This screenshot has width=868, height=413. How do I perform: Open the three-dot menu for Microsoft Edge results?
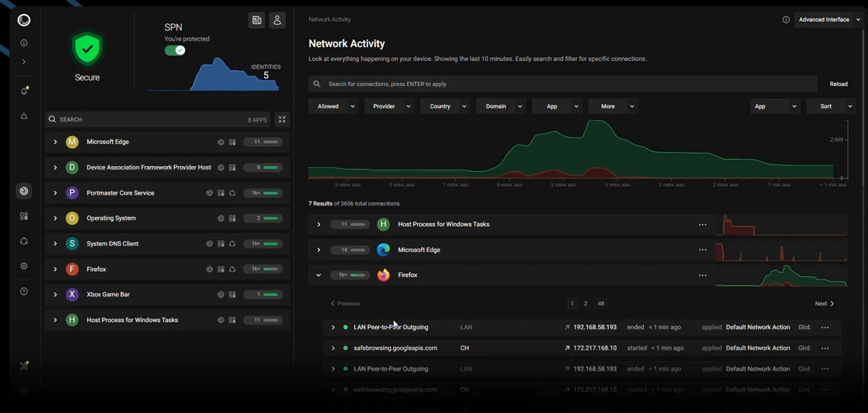tap(702, 250)
